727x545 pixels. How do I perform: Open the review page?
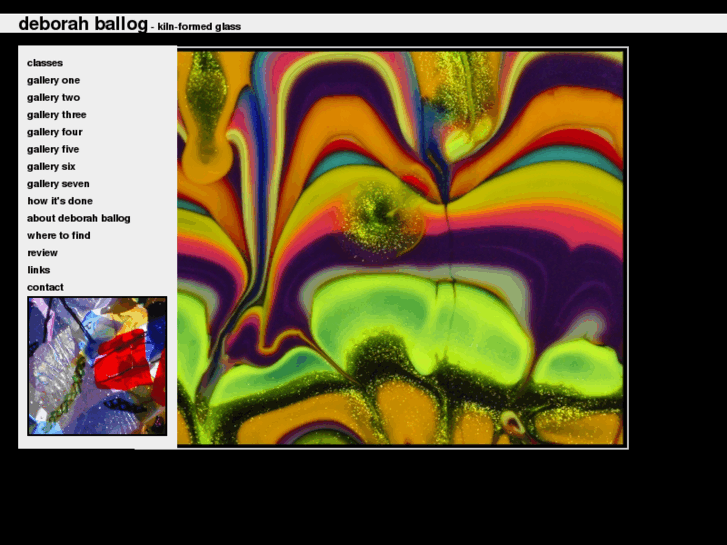point(42,253)
